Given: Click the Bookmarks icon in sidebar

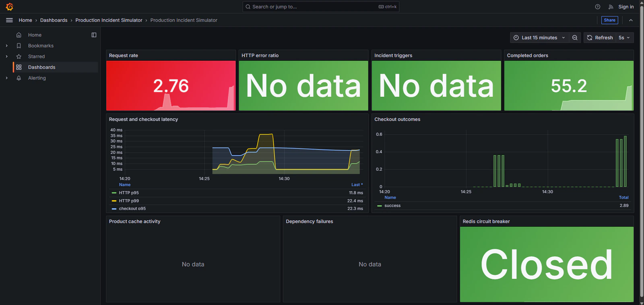Looking at the screenshot, I should click(x=19, y=46).
